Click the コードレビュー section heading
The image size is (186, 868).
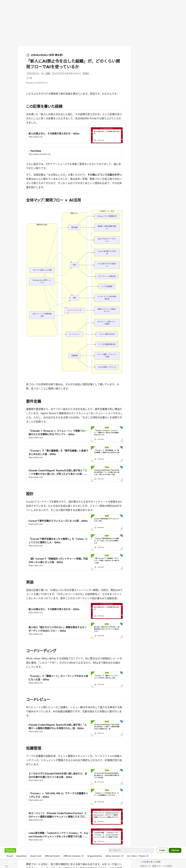(38, 699)
